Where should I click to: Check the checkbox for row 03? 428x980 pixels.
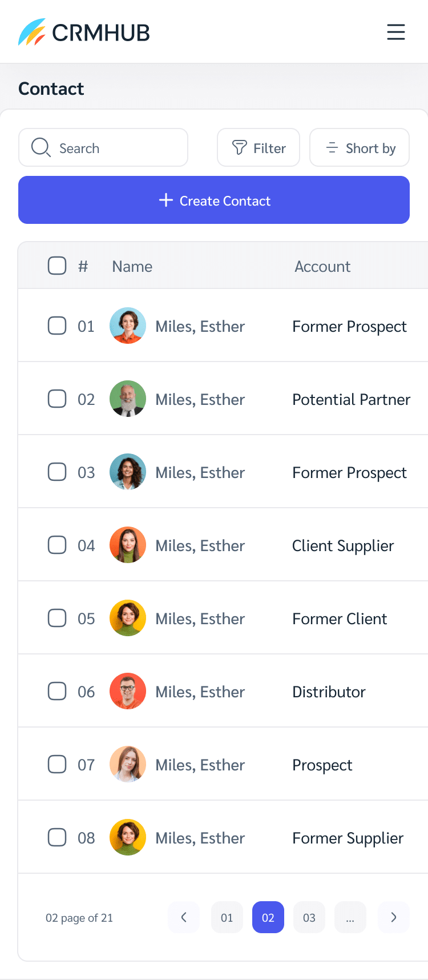pos(57,472)
